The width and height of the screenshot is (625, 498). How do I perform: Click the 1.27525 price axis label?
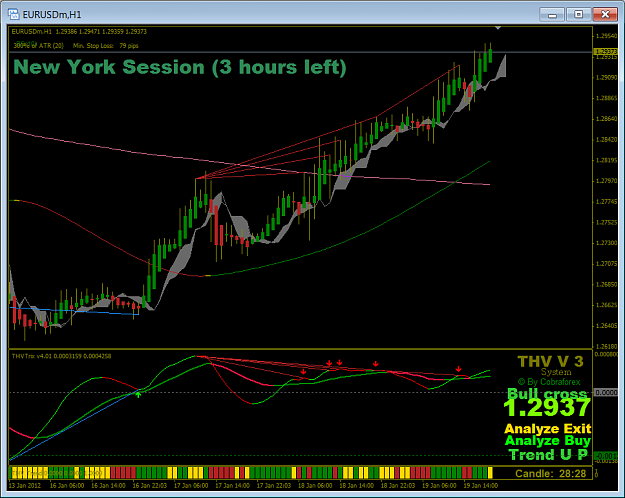606,222
